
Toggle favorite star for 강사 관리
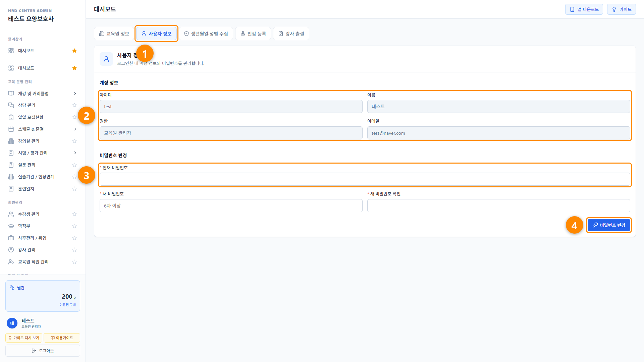74,250
